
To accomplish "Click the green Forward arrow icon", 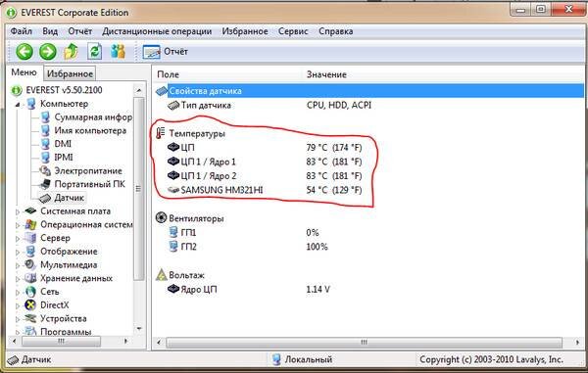I will point(48,51).
